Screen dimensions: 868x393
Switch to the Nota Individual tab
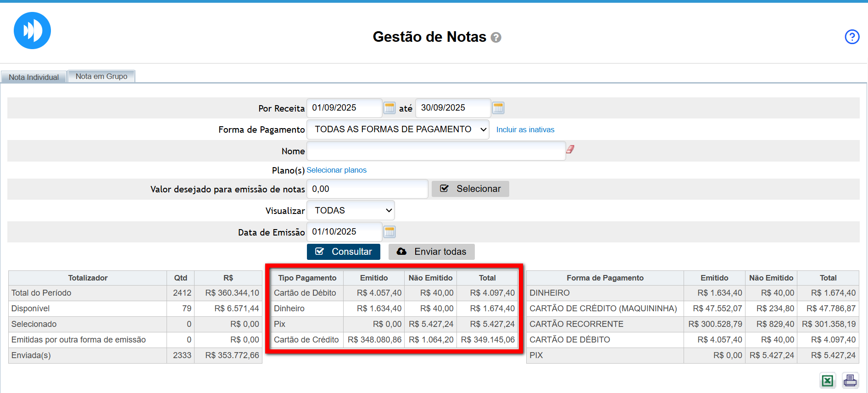coord(34,77)
